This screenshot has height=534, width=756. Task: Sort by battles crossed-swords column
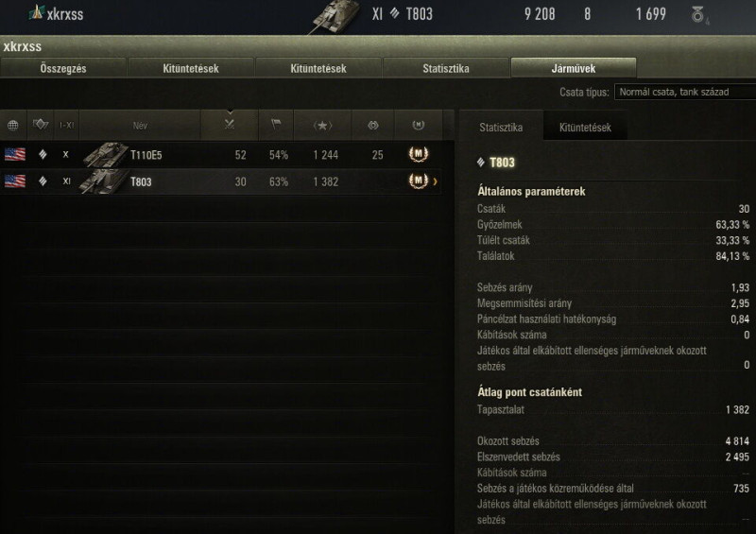230,126
